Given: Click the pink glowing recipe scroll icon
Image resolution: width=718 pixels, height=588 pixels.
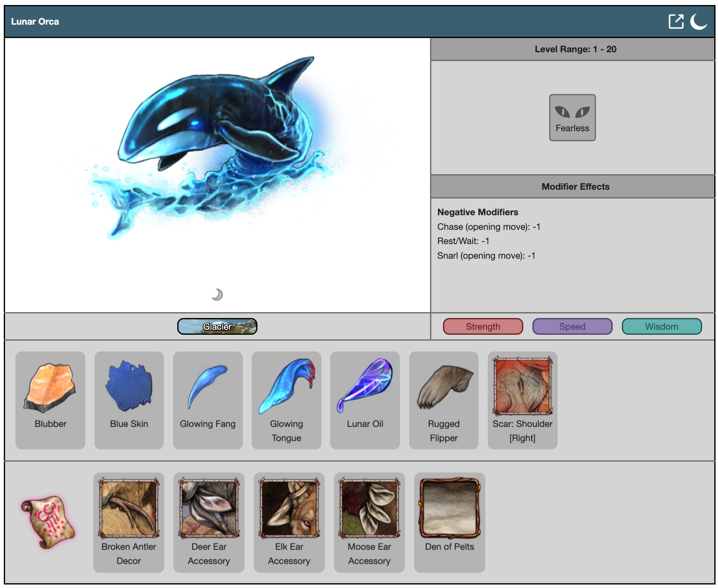Looking at the screenshot, I should (48, 522).
